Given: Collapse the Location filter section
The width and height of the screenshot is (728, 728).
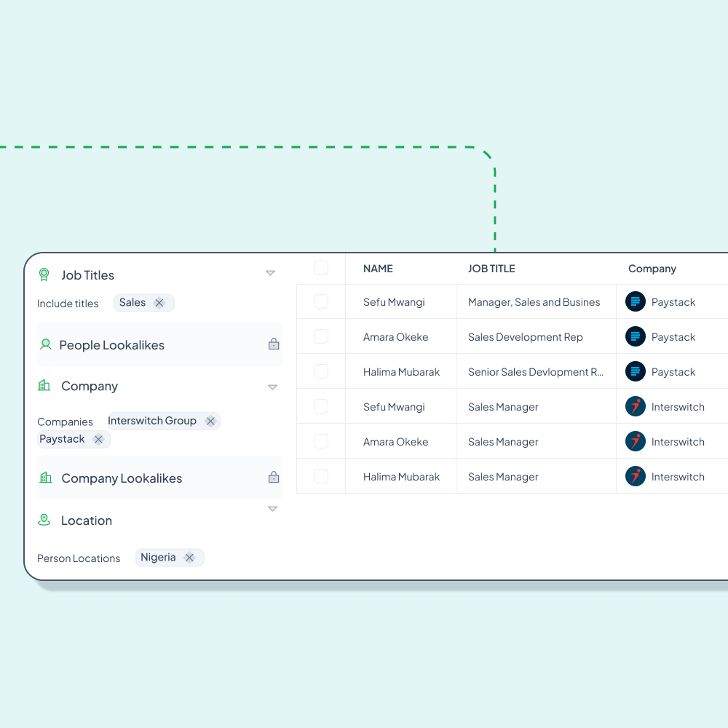Looking at the screenshot, I should point(272,509).
